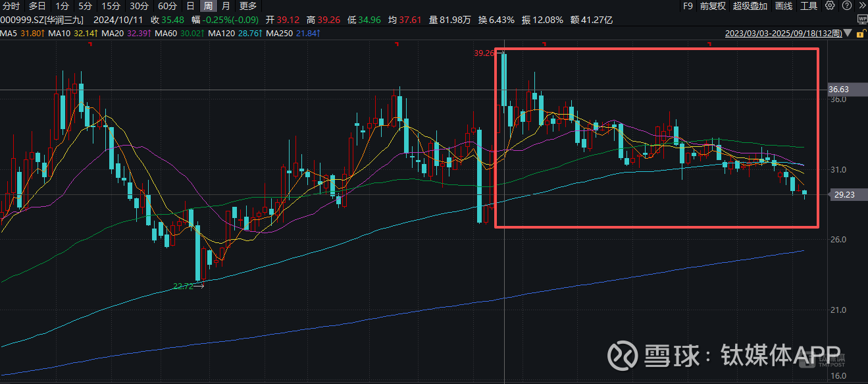
Task: Click the 26.0 price axis label
Action: click(x=838, y=240)
